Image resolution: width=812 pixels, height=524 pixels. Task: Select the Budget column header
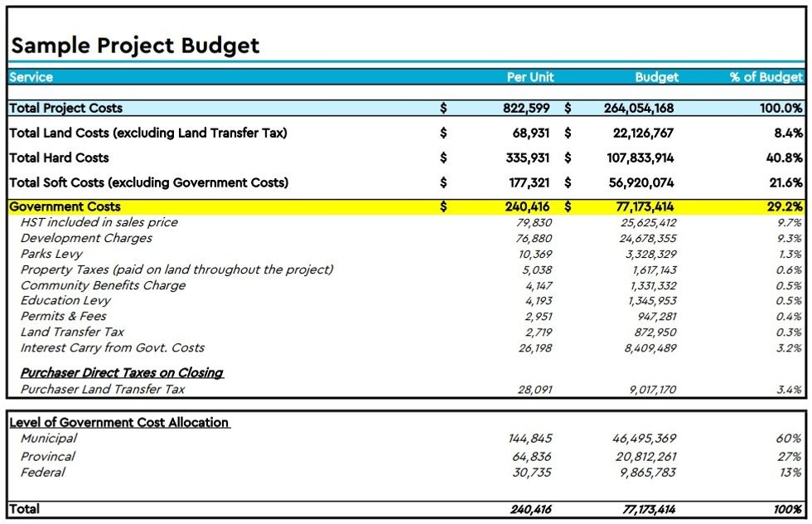[x=657, y=76]
